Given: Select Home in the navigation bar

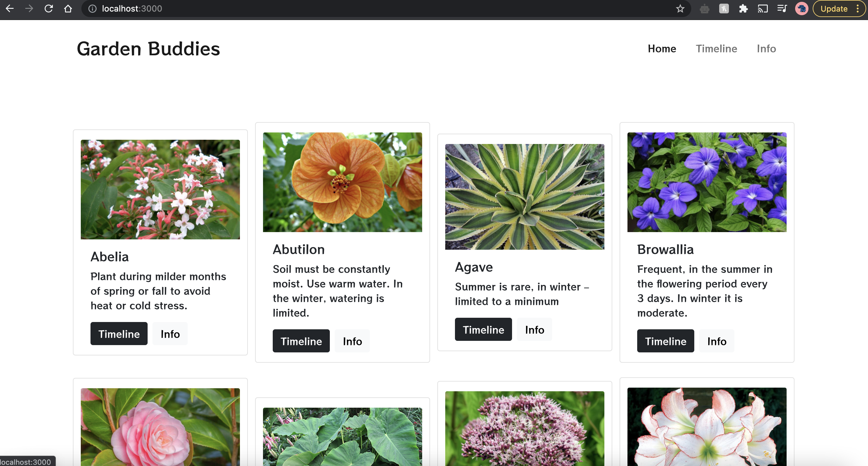Looking at the screenshot, I should tap(662, 49).
